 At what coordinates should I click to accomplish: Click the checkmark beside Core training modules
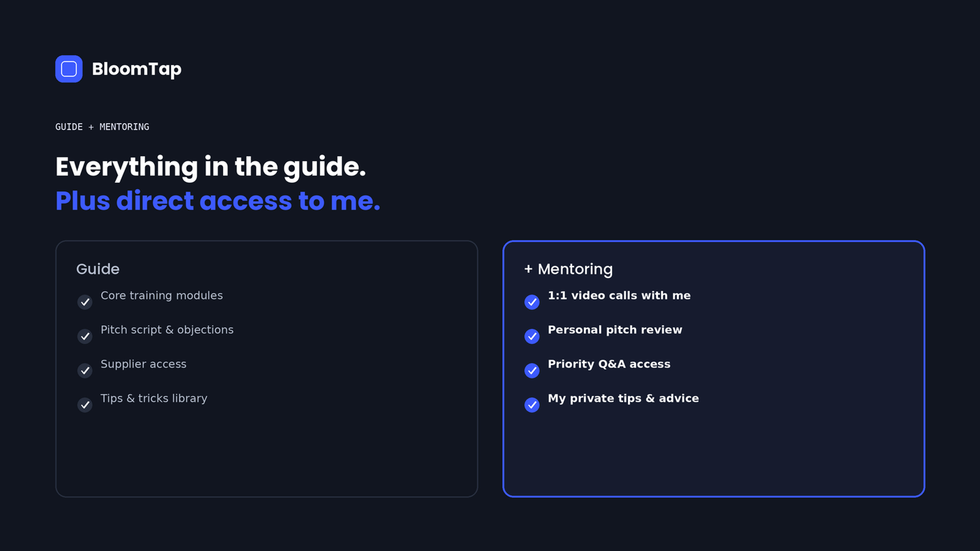coord(85,302)
